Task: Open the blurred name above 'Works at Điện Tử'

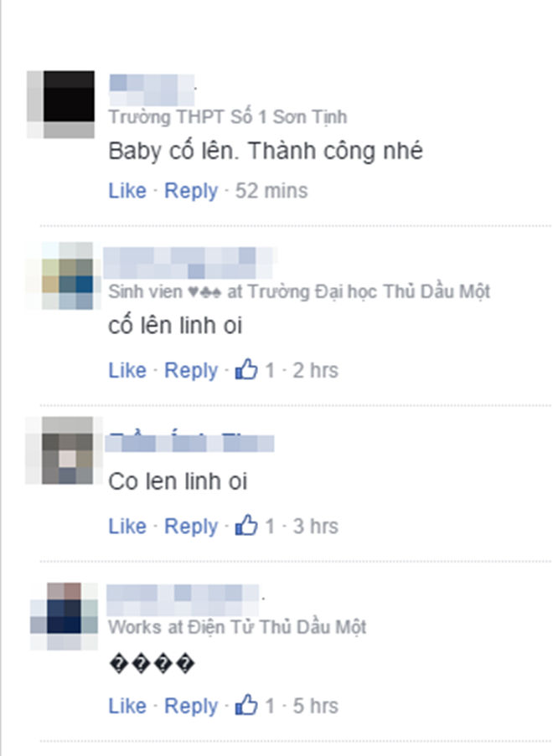Action: 183,599
